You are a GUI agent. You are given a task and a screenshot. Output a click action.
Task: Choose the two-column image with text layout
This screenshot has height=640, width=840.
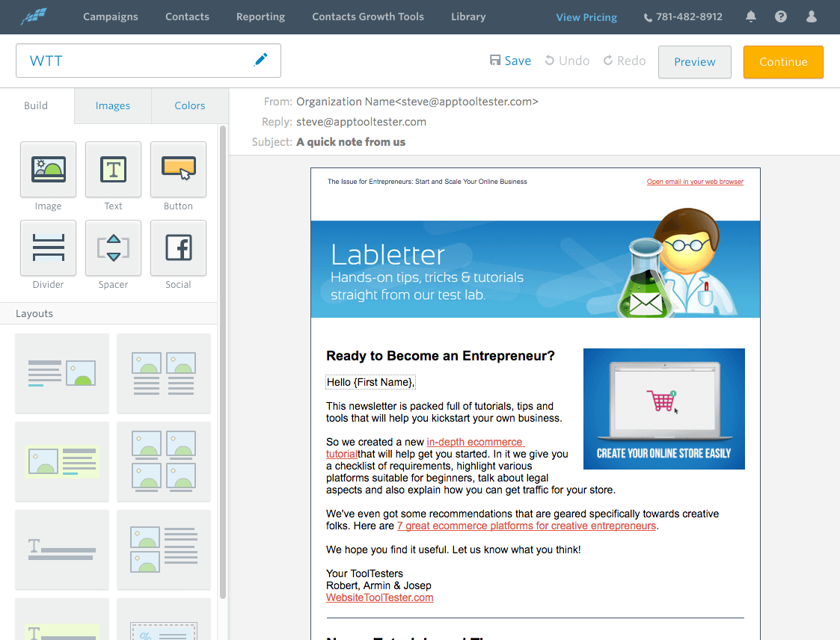pyautogui.click(x=164, y=373)
